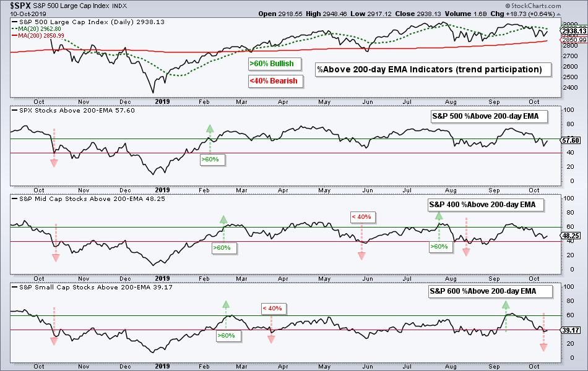Click the '< 40%' label in Small Cap panel

[272, 309]
